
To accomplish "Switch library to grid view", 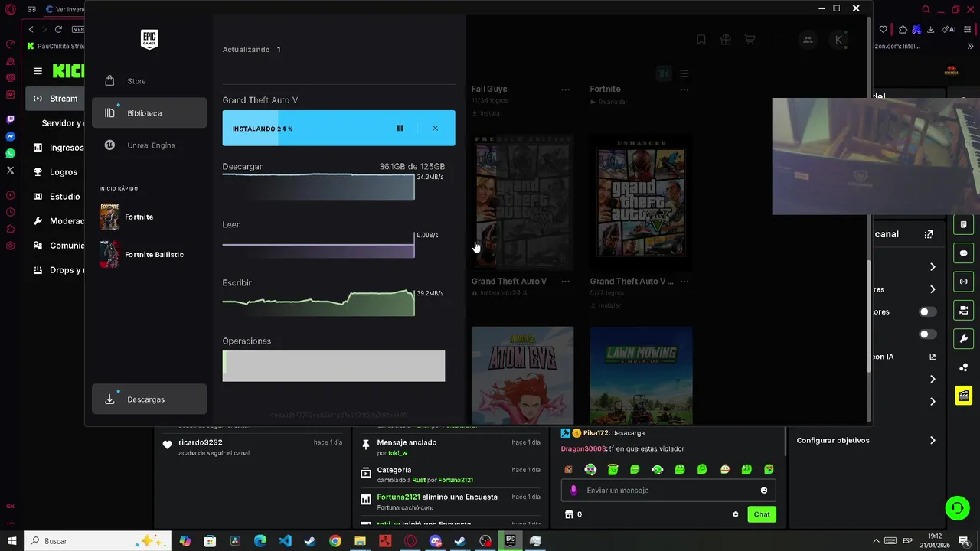I will click(664, 73).
